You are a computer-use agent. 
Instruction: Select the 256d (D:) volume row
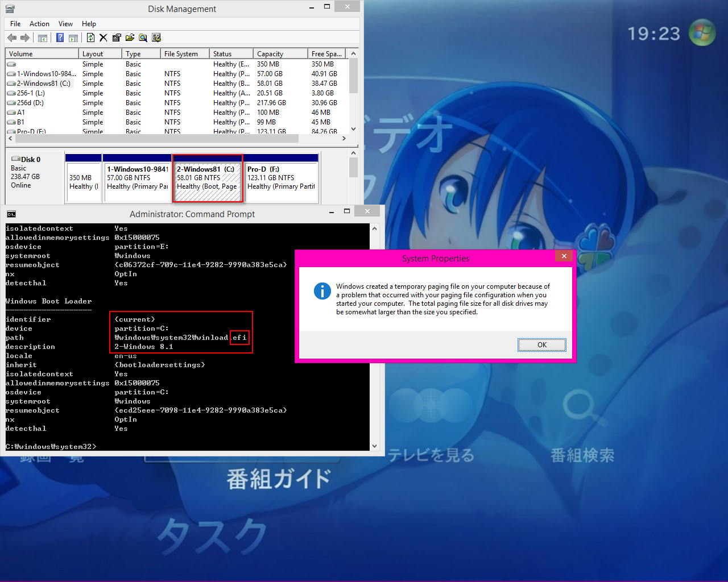tap(176, 103)
